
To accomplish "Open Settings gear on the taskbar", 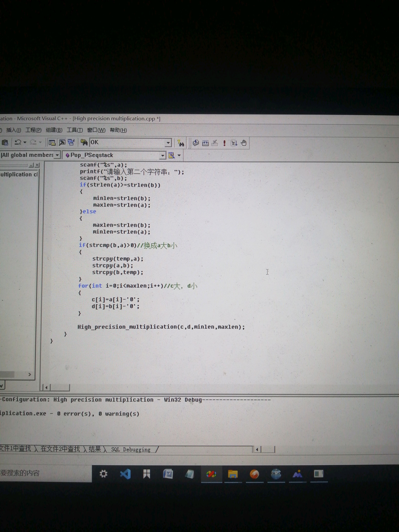I will click(103, 474).
